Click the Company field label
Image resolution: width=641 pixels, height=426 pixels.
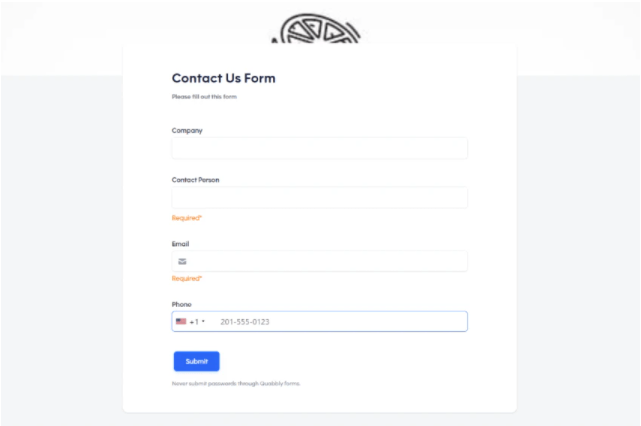[x=187, y=130]
